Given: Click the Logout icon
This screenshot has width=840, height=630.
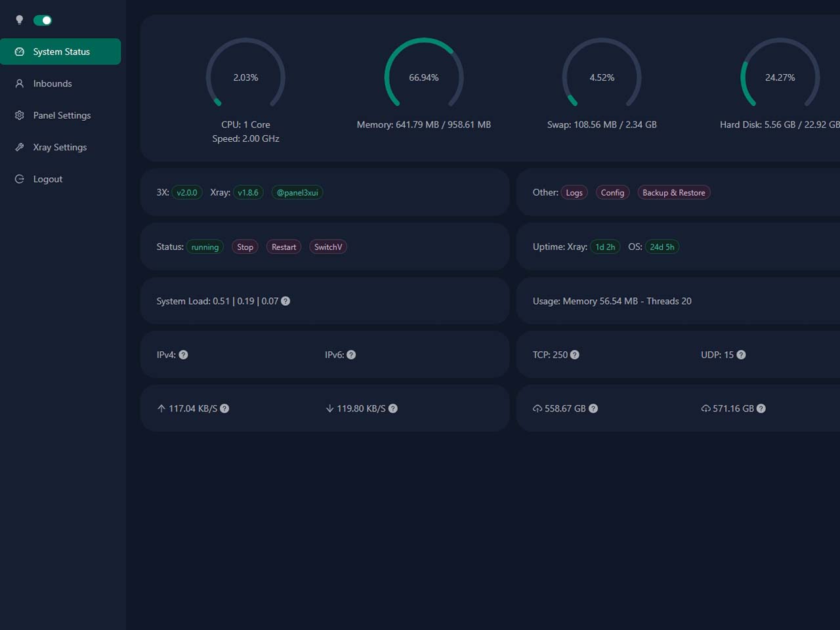Looking at the screenshot, I should tap(20, 179).
